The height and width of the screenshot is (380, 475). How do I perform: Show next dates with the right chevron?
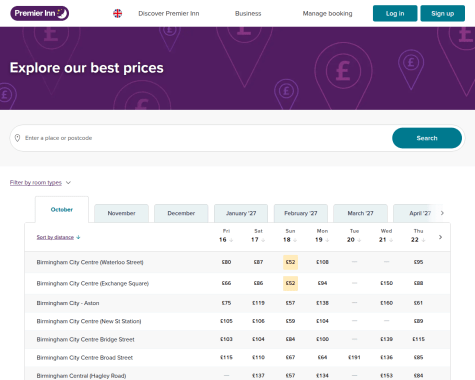coord(440,237)
